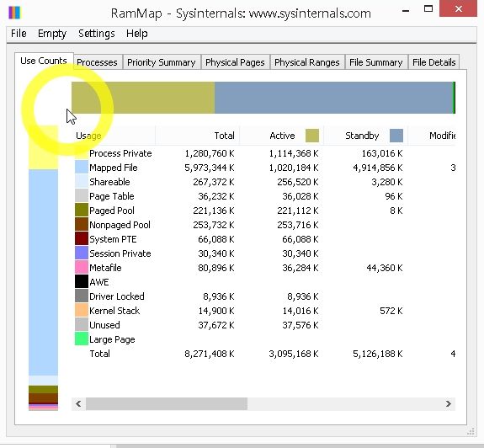Image resolution: width=484 pixels, height=448 pixels.
Task: Select the Session Private row label
Action: [120, 253]
